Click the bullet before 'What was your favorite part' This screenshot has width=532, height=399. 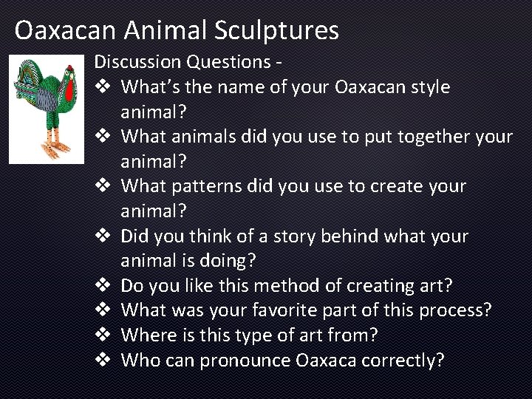pos(103,309)
